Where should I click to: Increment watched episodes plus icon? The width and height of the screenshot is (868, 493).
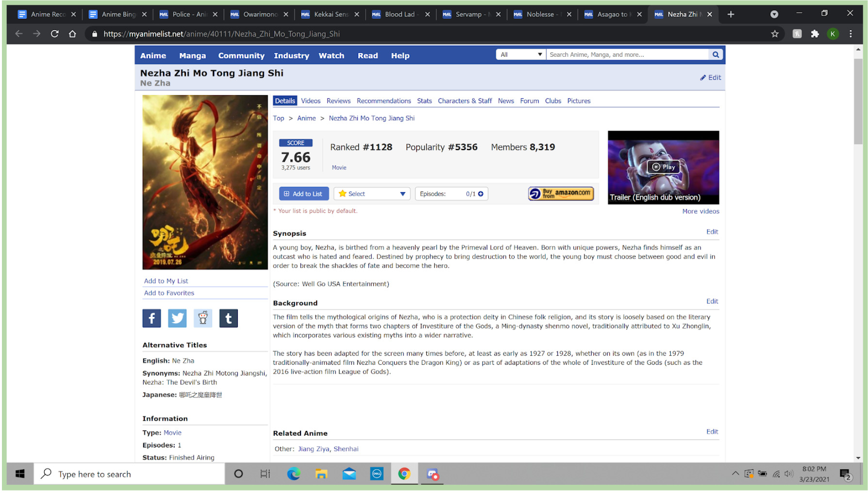coord(481,194)
